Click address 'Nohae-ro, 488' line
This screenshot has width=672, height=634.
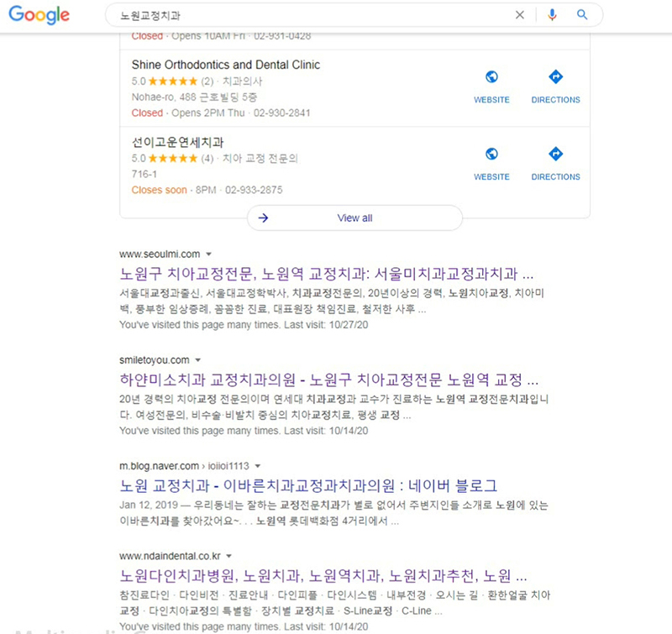pyautogui.click(x=194, y=97)
